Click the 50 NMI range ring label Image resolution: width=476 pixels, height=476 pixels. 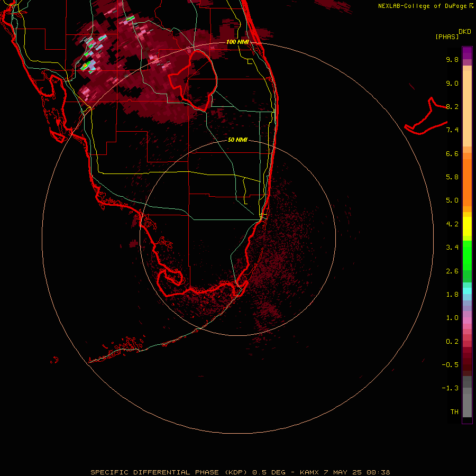[237, 140]
